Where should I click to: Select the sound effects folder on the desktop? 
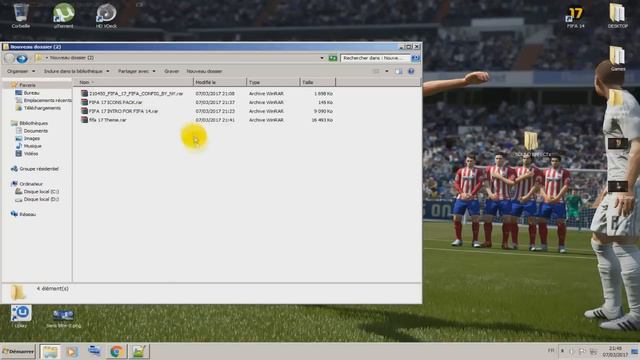[531, 144]
